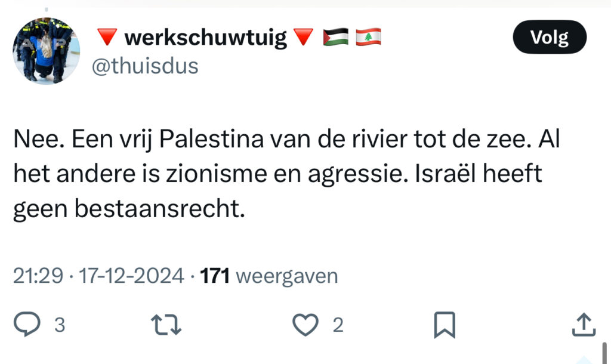The height and width of the screenshot is (364, 611).
Task: Click the red triangle after the name
Action: tap(304, 39)
